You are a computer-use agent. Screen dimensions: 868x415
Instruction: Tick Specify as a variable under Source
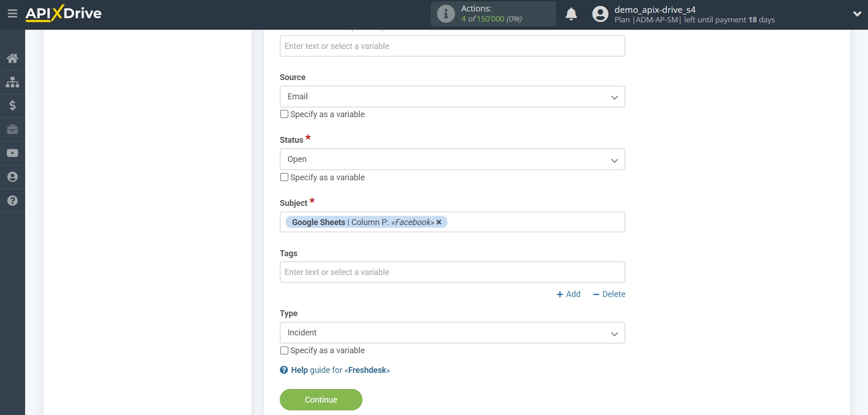(x=284, y=114)
